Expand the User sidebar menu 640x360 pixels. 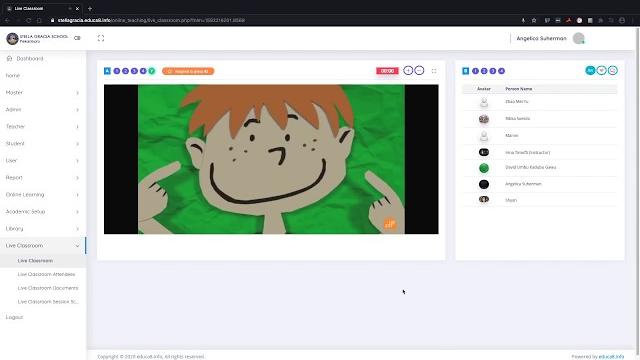point(43,160)
